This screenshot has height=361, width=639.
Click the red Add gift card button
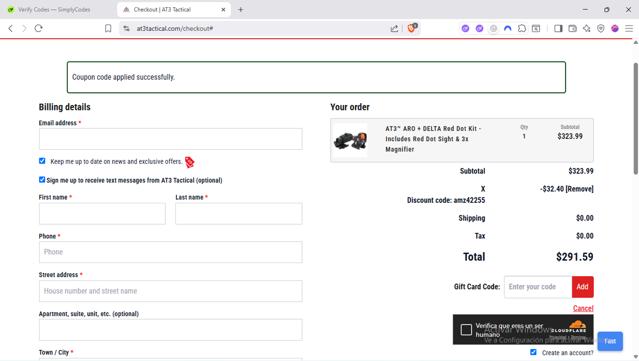click(582, 287)
